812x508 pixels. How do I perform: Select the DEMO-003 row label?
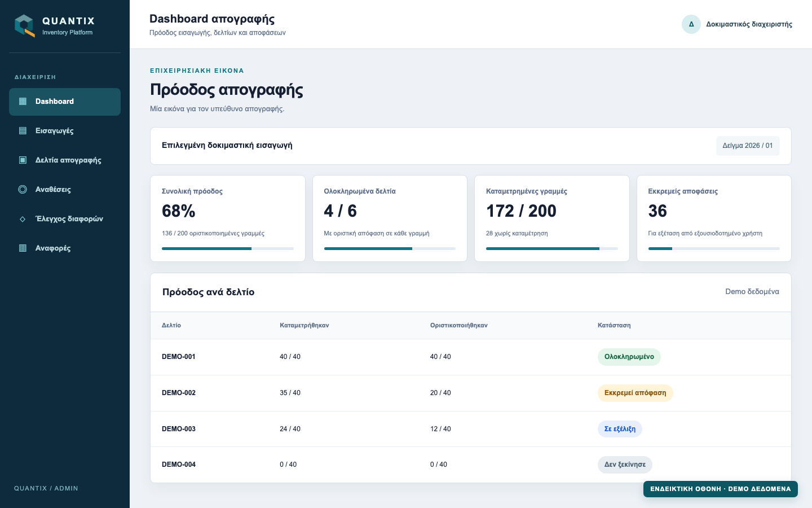coord(179,429)
